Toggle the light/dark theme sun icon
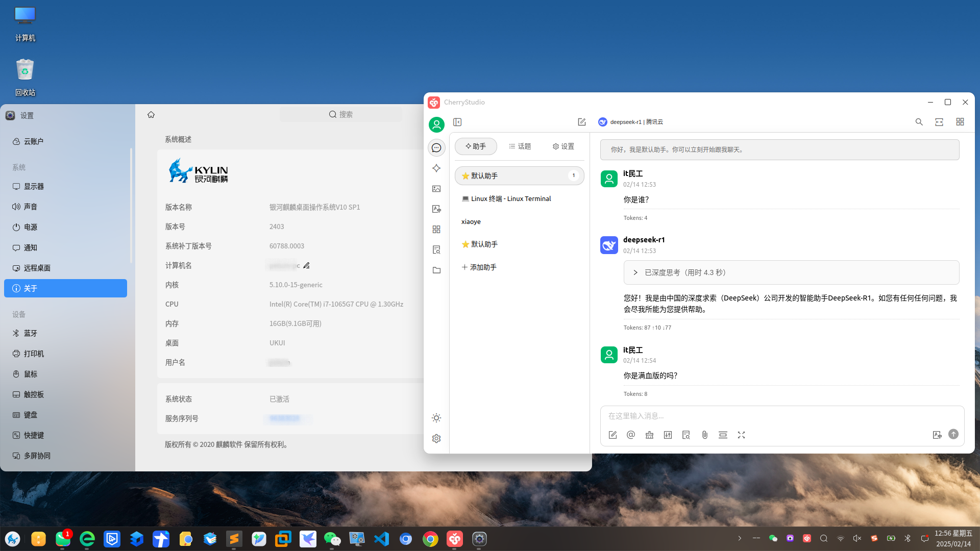 [x=436, y=418]
